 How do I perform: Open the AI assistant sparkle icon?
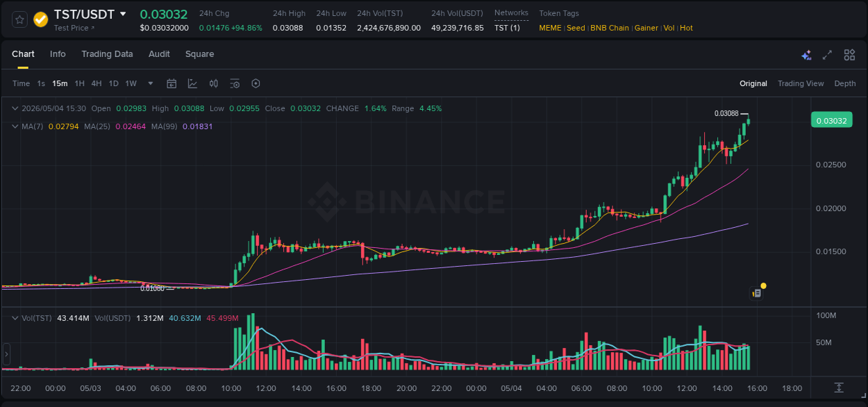(x=806, y=55)
